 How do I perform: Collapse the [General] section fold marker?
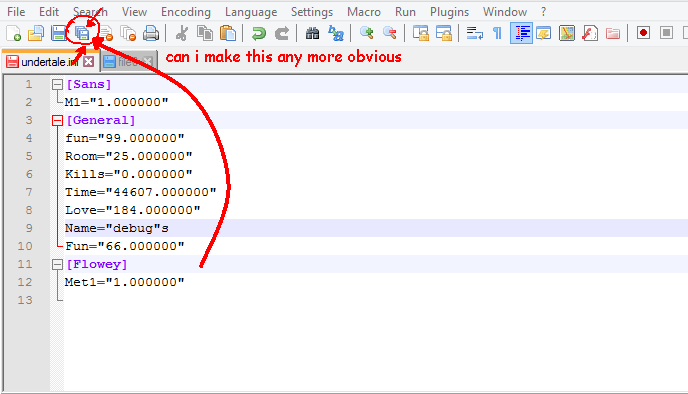[x=57, y=120]
